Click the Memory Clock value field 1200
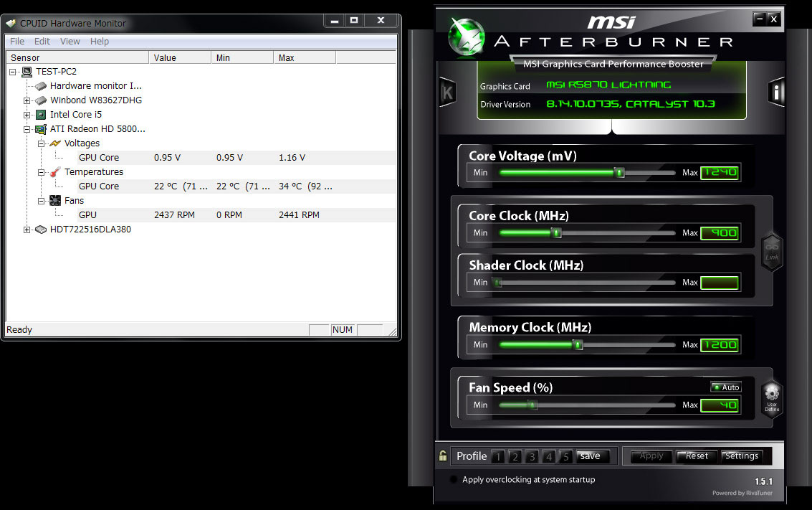The image size is (812, 510). [x=720, y=345]
